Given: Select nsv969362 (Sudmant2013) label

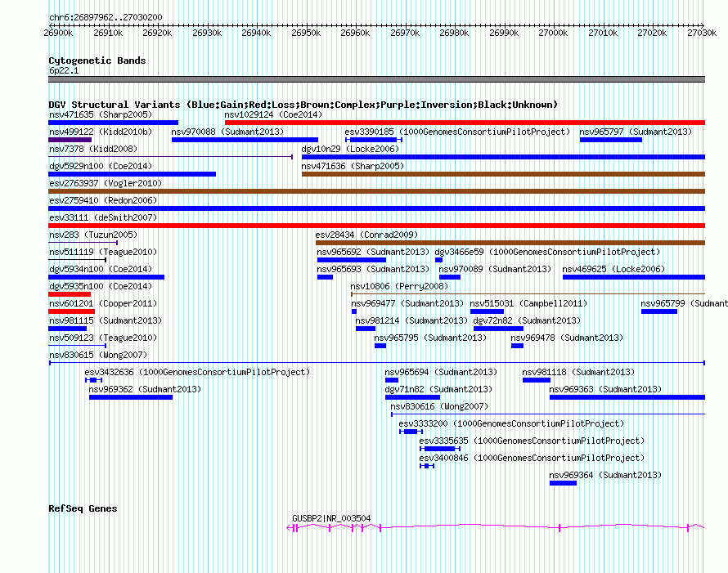Looking at the screenshot, I should [145, 389].
